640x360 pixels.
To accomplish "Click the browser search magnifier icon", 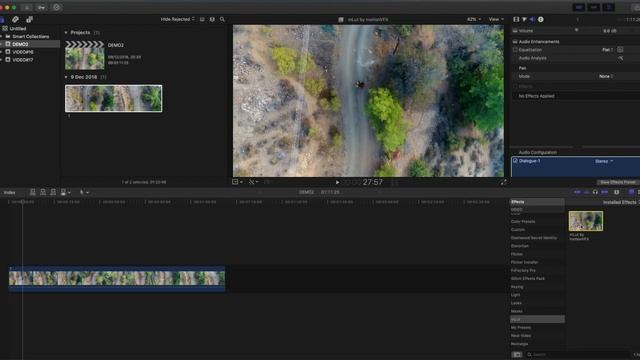I will coord(222,19).
